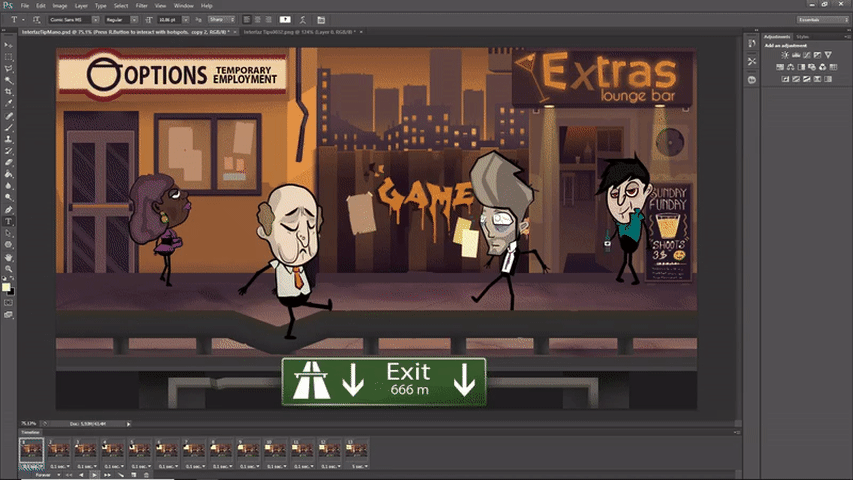Play the timeline animation
This screenshot has height=480, width=853.
(x=94, y=475)
